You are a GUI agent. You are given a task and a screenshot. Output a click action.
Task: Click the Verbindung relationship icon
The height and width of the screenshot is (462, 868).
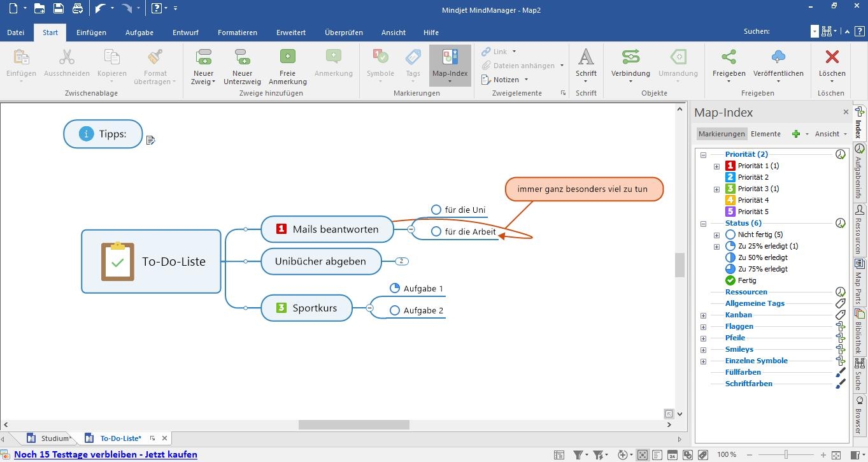pos(630,57)
